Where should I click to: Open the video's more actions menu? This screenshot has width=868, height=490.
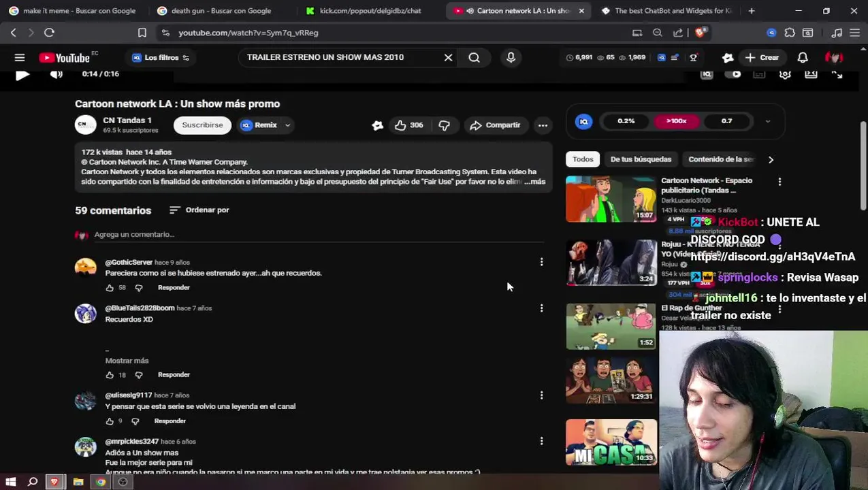click(x=543, y=125)
